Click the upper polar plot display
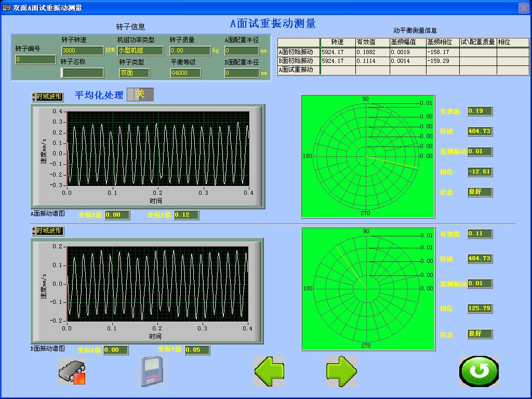532x399 pixels. (367, 157)
